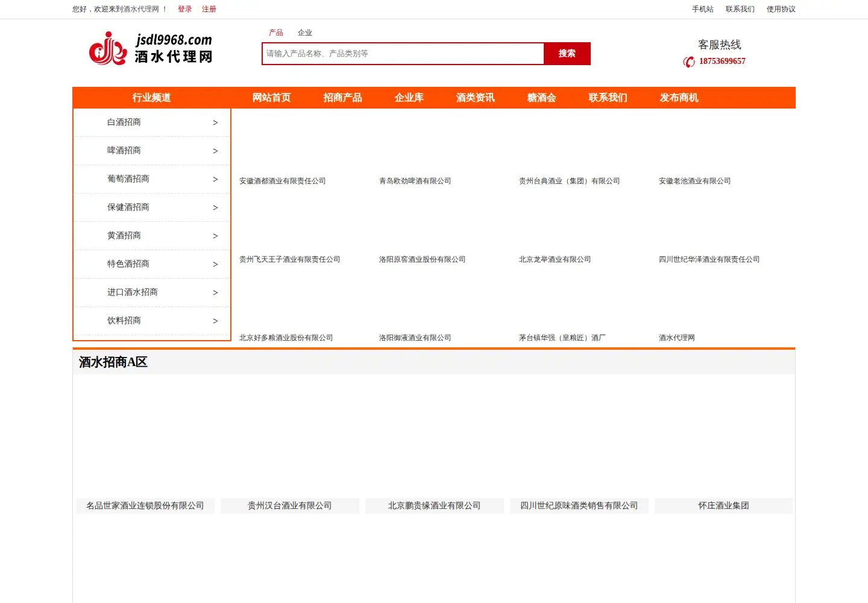Open 糖酒会 in navigation bar

[541, 98]
